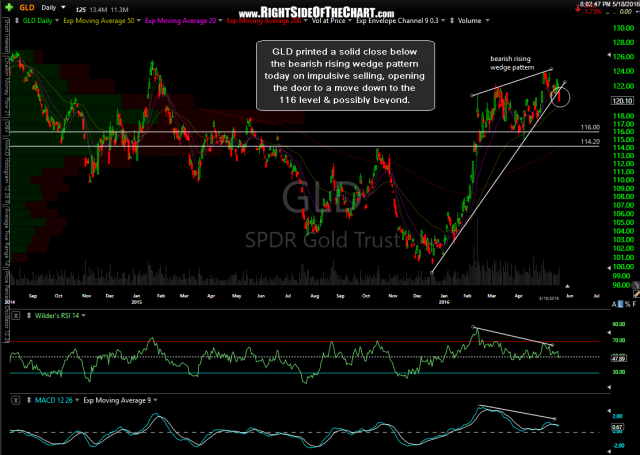Click the green plus add-indicator icon

[9, 7]
